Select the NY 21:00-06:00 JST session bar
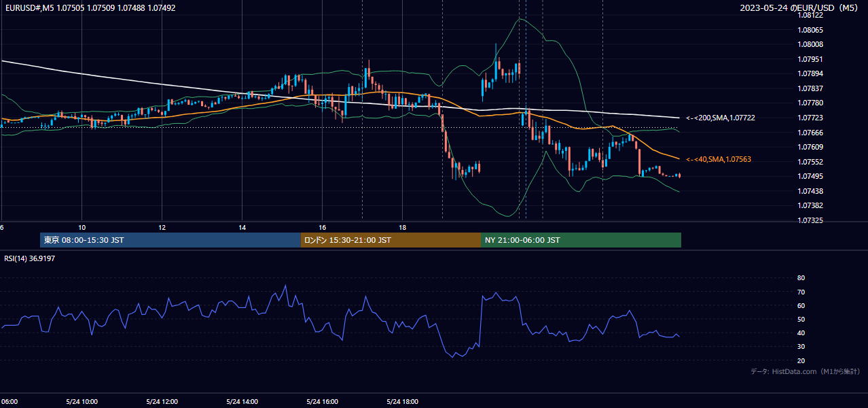Viewport: 868px width, 408px height. click(x=581, y=240)
